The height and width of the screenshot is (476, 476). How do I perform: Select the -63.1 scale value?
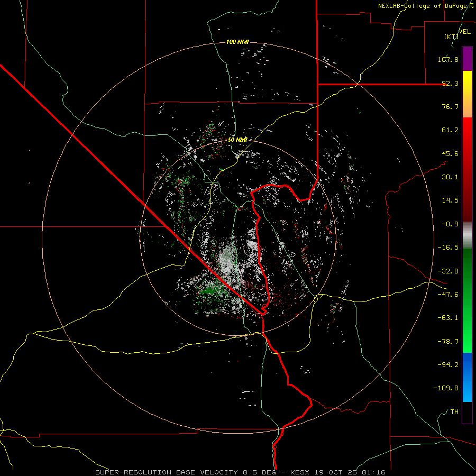pyautogui.click(x=448, y=318)
